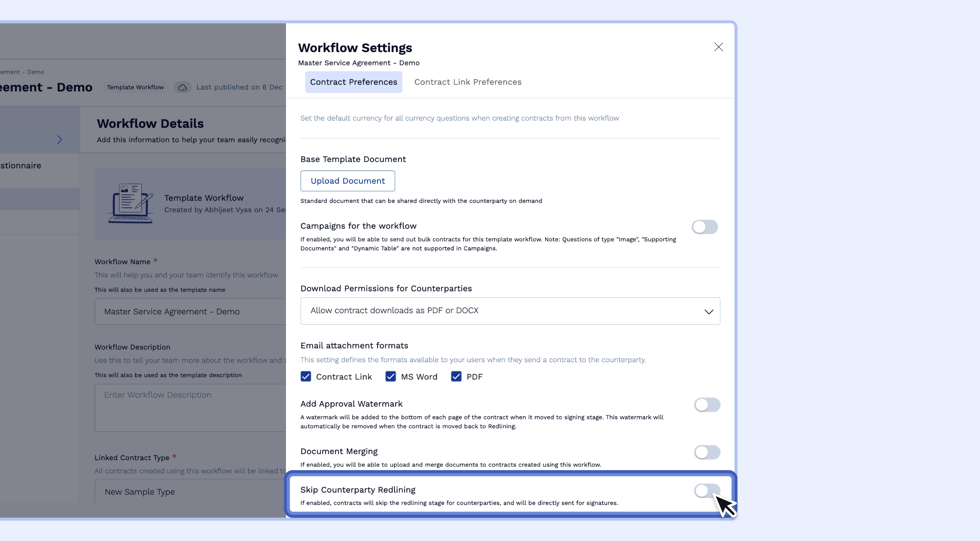This screenshot has height=541, width=980.
Task: Switch to Contract Link Preferences tab
Action: pyautogui.click(x=468, y=82)
